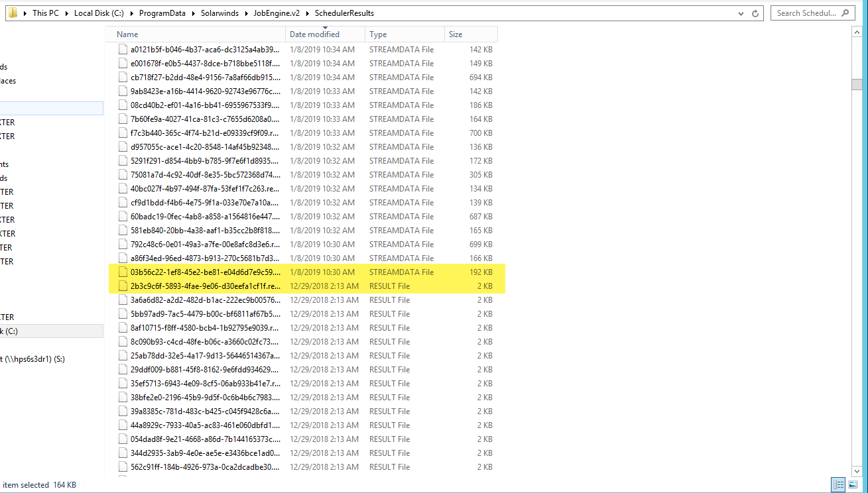Select file 8c090b93-c4cd-48fe-b06c
868x493 pixels.
pyautogui.click(x=206, y=341)
